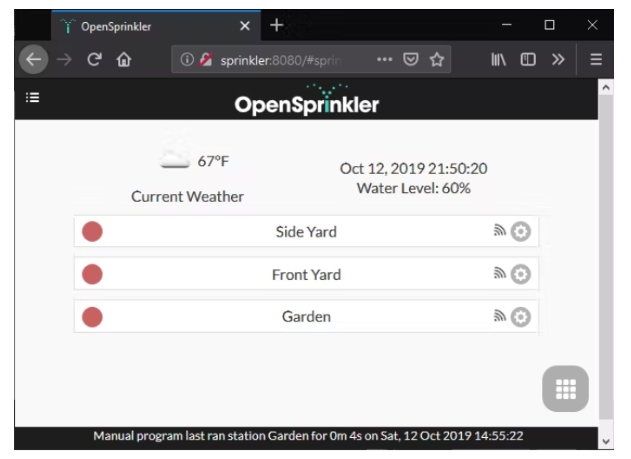This screenshot has width=631, height=459.
Task: Open Firefox hamburger menu
Action: 596,60
